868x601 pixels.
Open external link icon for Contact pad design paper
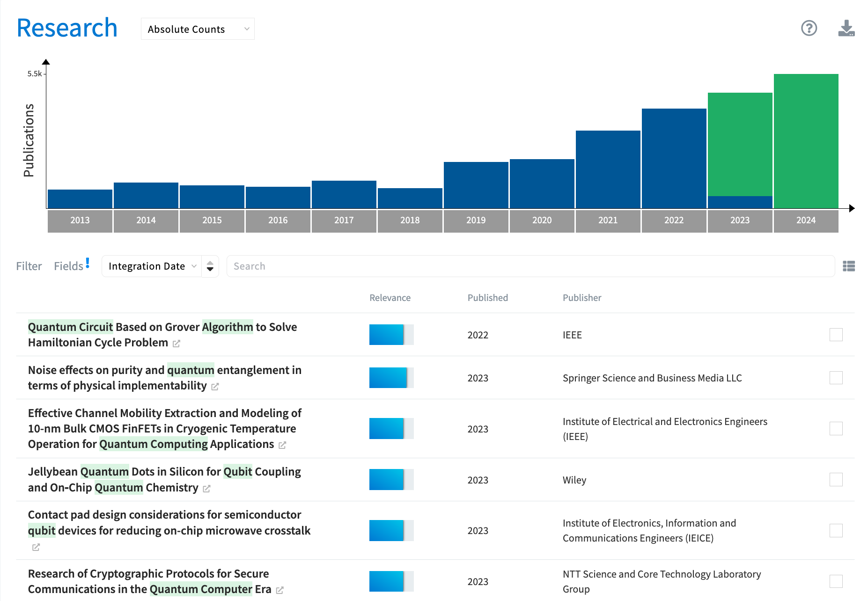(36, 547)
